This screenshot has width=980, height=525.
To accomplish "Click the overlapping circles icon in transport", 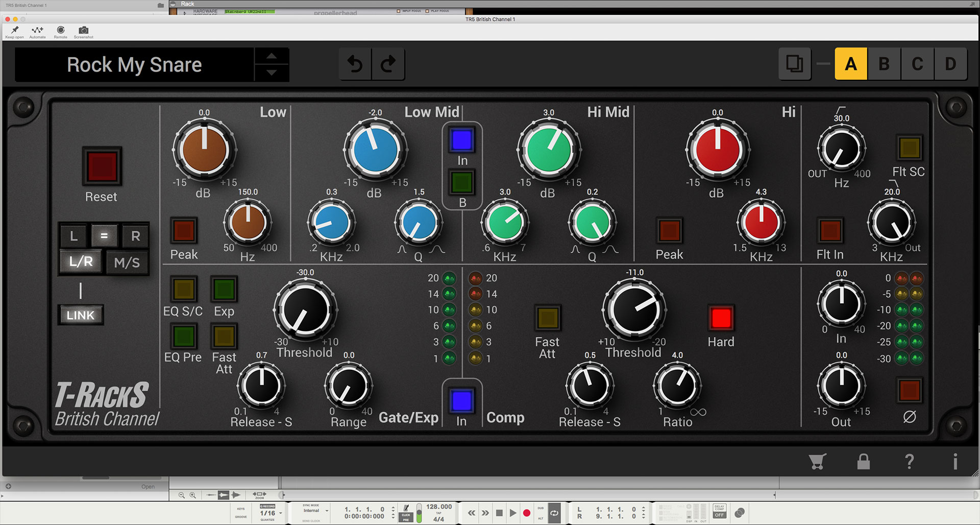I will [x=740, y=512].
